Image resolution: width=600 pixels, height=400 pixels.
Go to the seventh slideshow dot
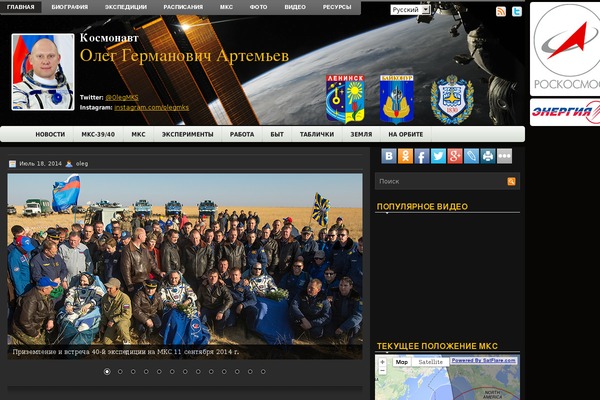tap(185, 372)
